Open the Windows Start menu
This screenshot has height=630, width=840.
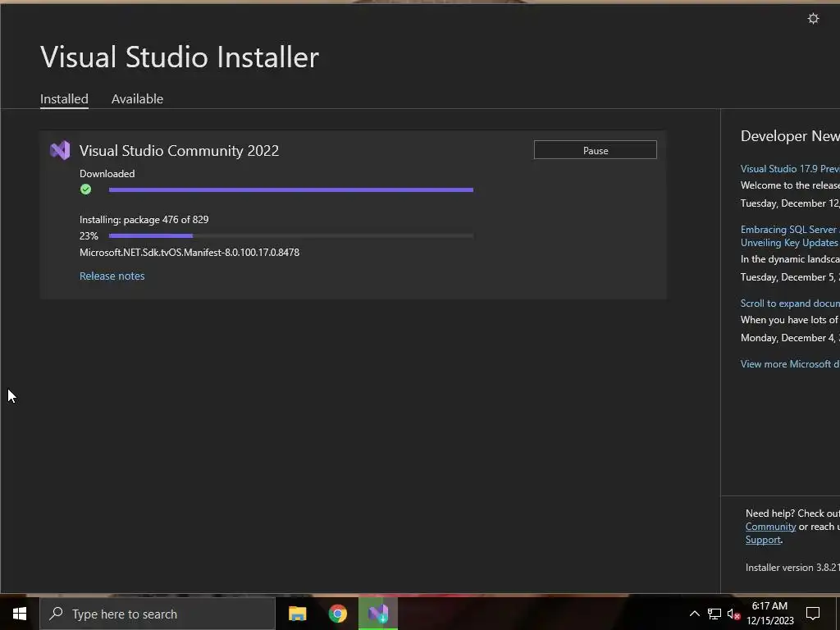[20, 614]
